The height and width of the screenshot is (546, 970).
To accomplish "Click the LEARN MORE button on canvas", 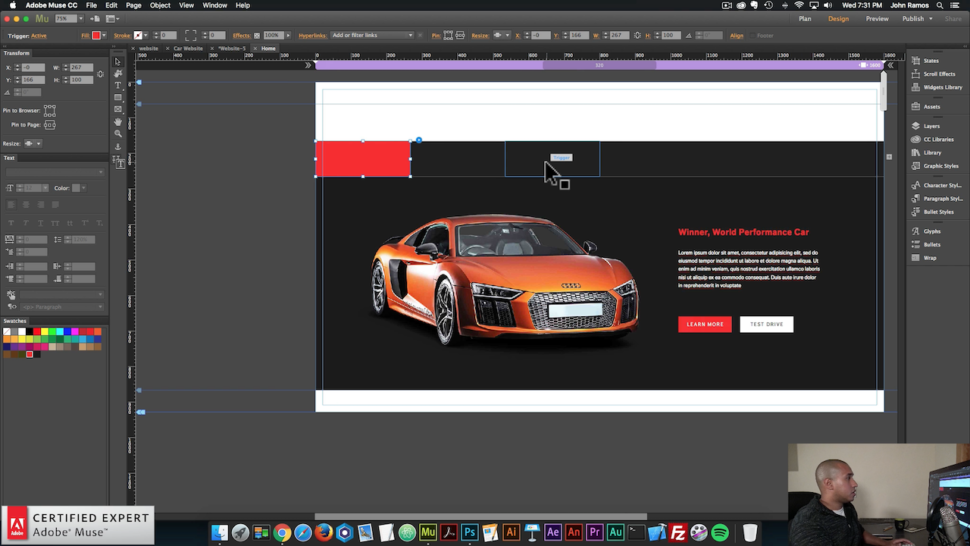I will (x=705, y=324).
